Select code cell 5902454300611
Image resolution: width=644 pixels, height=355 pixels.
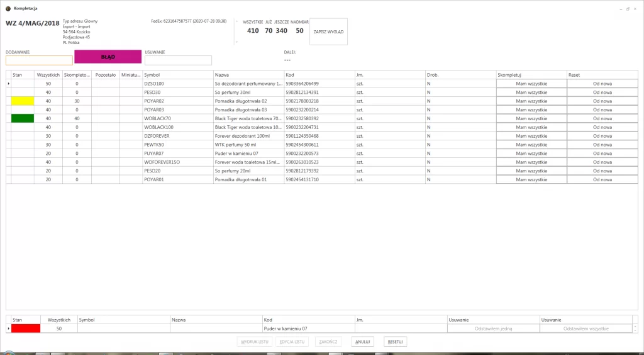tap(319, 145)
